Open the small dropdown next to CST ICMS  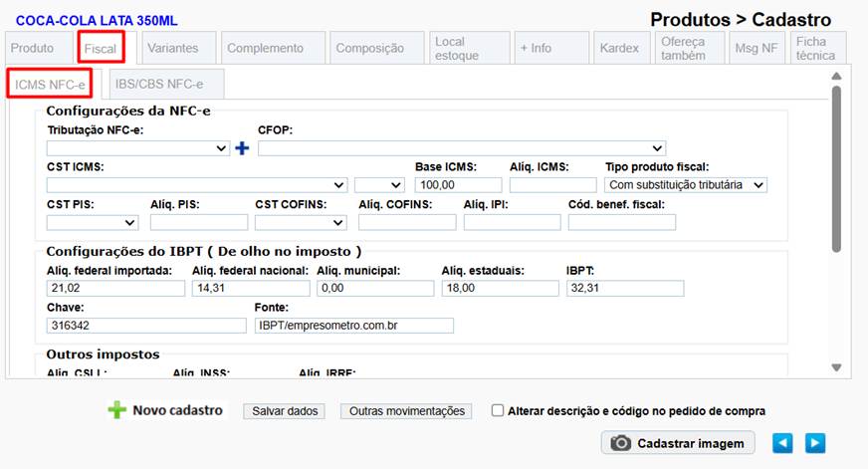tap(379, 185)
